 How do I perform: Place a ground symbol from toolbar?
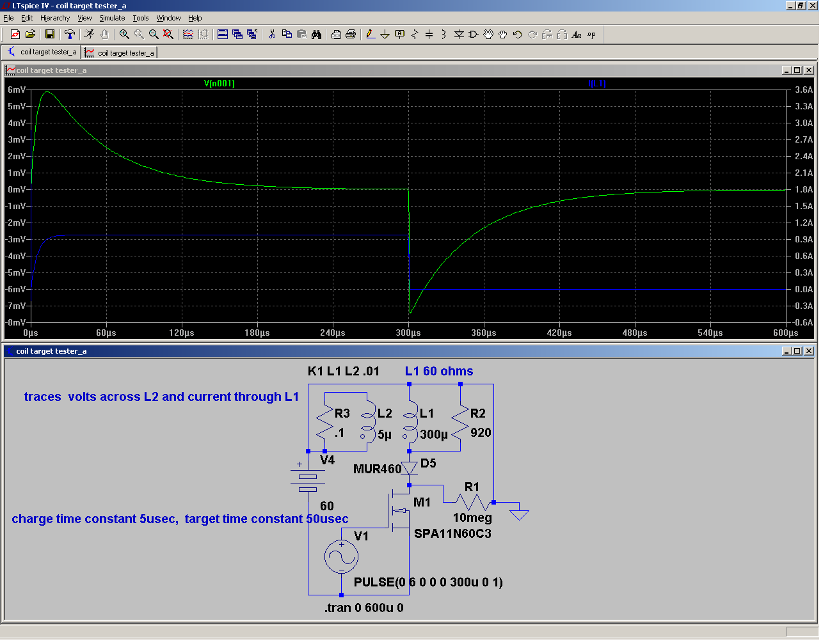click(385, 35)
